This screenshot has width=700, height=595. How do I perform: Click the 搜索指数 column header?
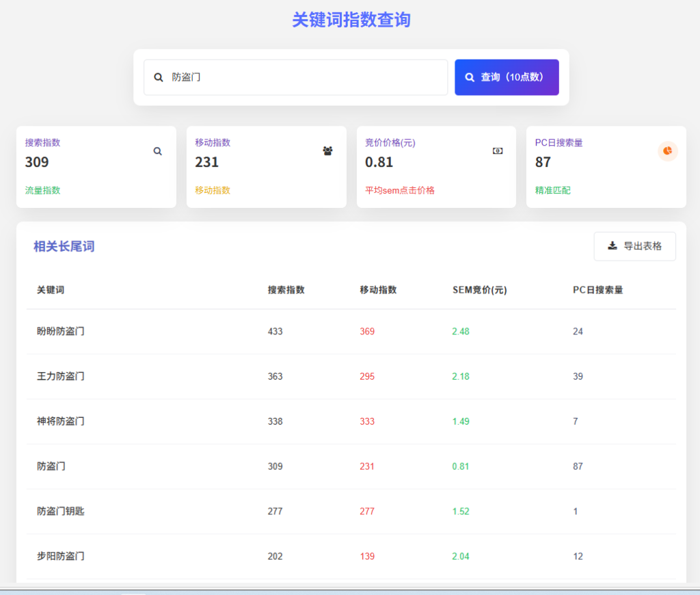pyautogui.click(x=286, y=290)
